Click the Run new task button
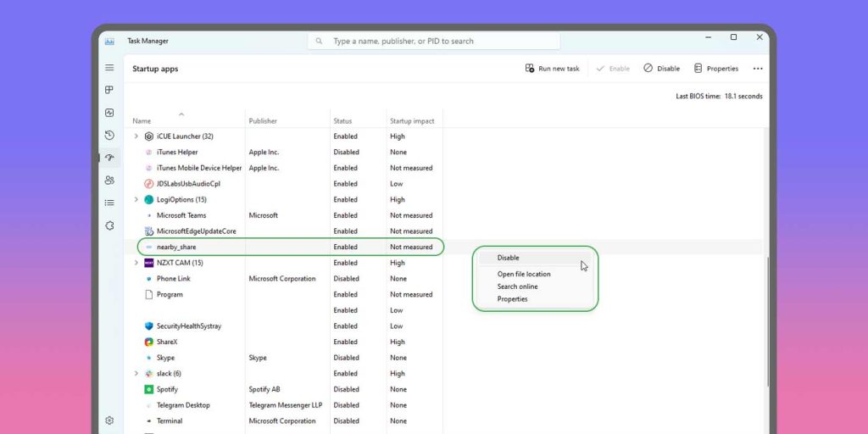 [552, 69]
